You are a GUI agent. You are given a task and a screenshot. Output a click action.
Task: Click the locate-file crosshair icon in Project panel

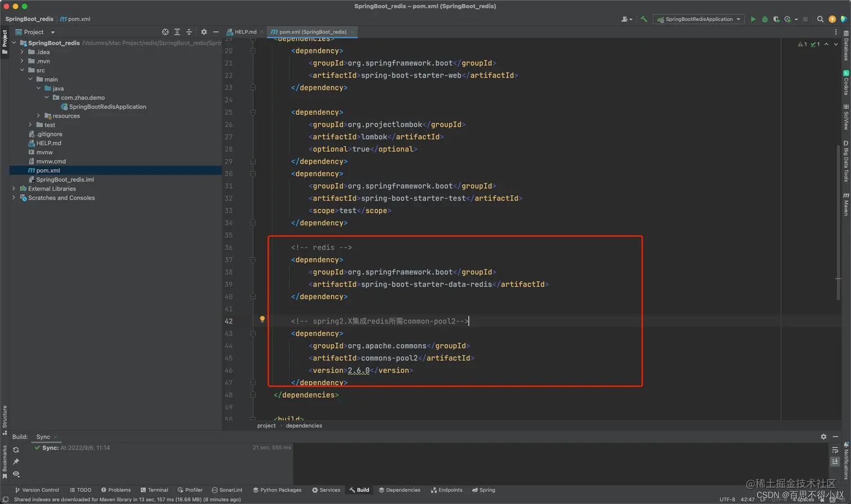tap(165, 32)
